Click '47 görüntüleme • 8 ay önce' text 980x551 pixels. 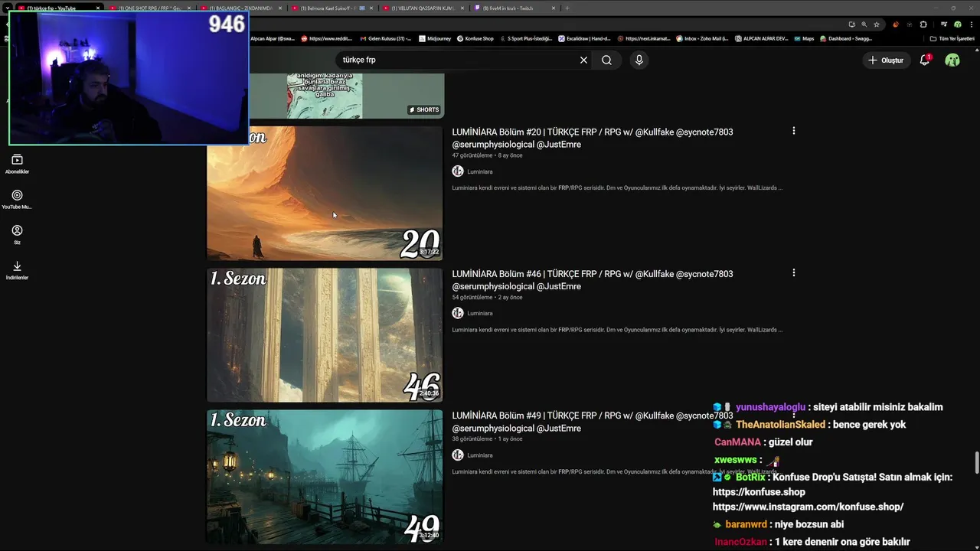487,155
